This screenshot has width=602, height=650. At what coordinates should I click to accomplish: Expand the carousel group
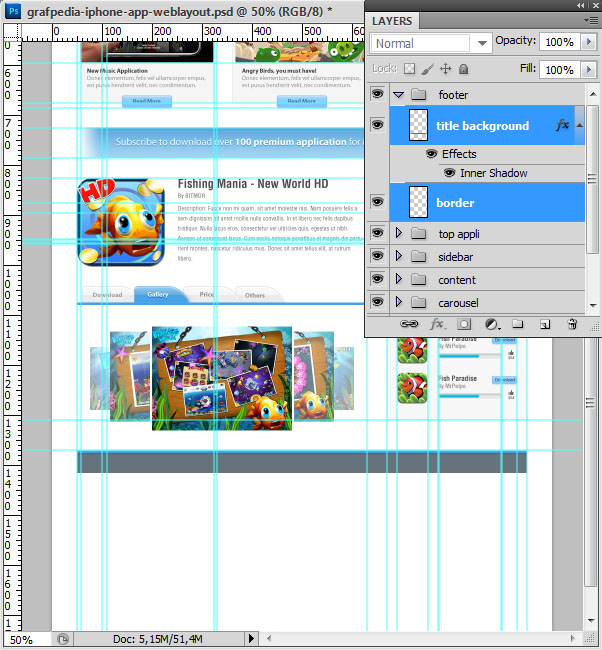[399, 302]
